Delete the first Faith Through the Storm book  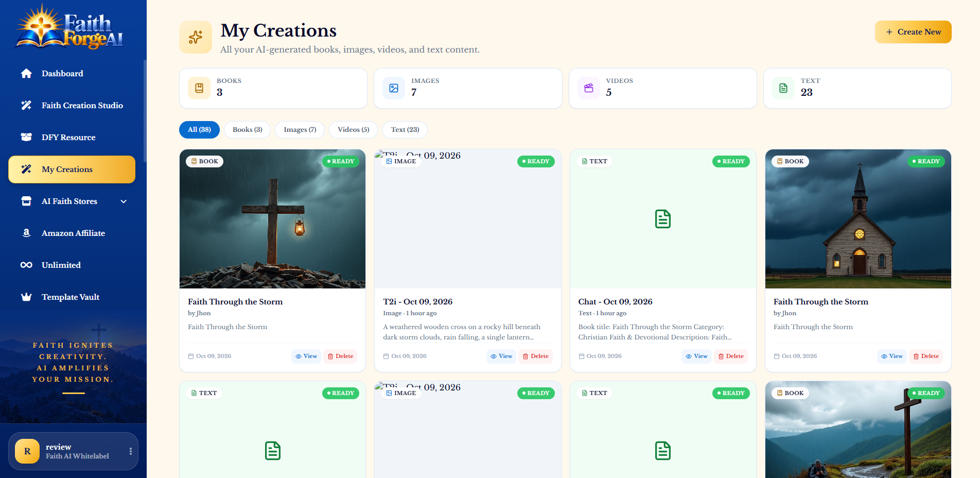pos(340,356)
